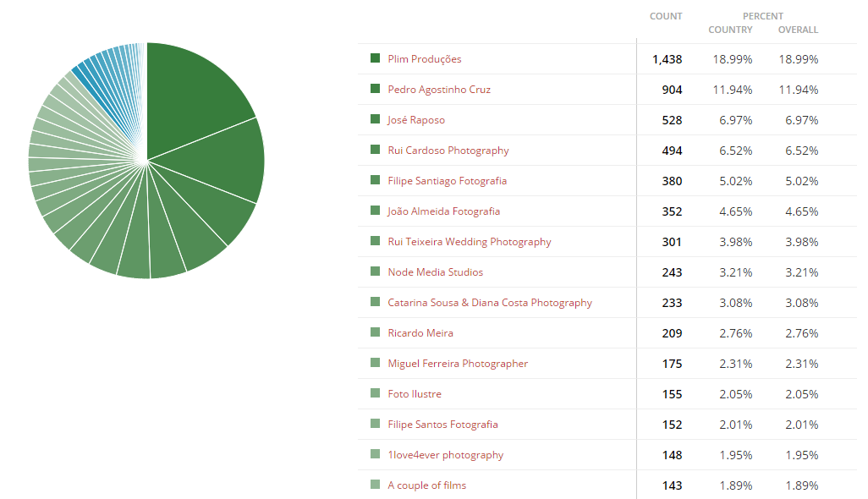Select the count value 528
This screenshot has width=868, height=499.
tap(672, 121)
